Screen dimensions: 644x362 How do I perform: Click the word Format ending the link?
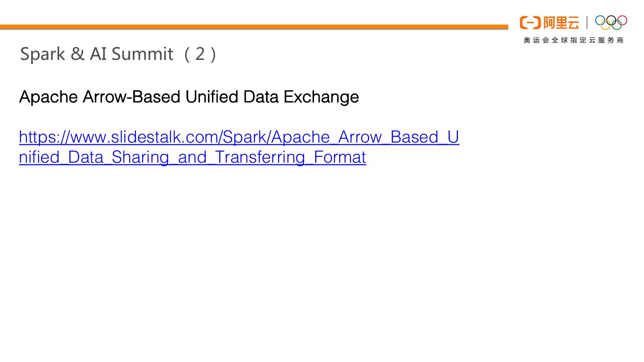click(x=340, y=157)
